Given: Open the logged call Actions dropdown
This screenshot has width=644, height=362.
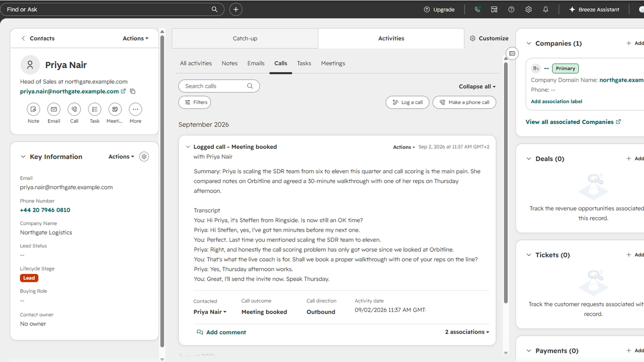Looking at the screenshot, I should pyautogui.click(x=404, y=147).
